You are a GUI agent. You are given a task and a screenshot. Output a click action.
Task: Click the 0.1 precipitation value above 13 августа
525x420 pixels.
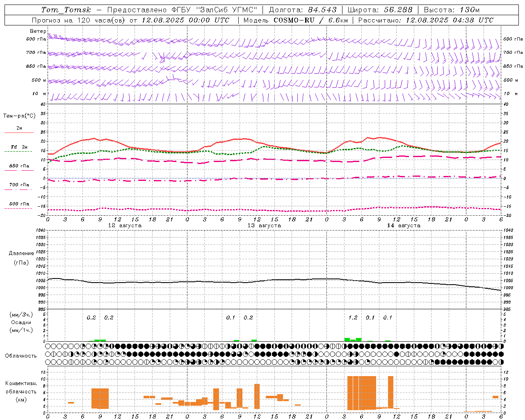click(x=231, y=317)
